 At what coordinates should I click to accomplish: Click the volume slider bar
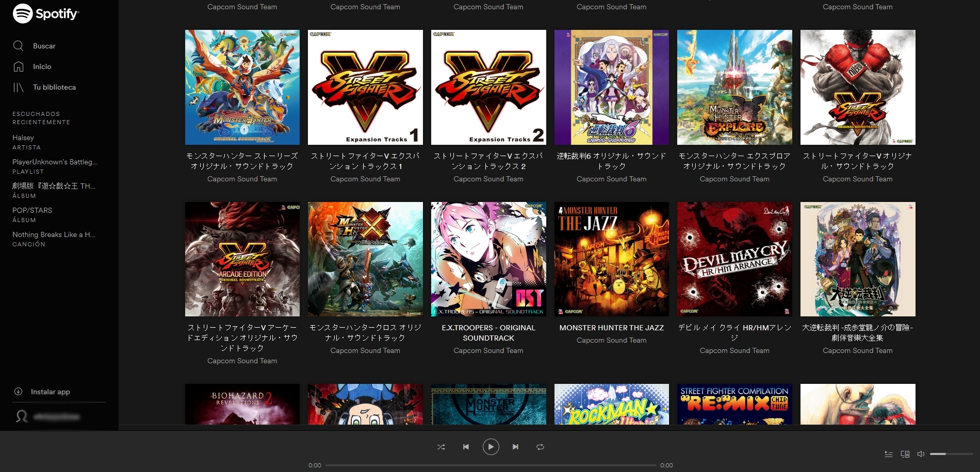[x=951, y=454]
